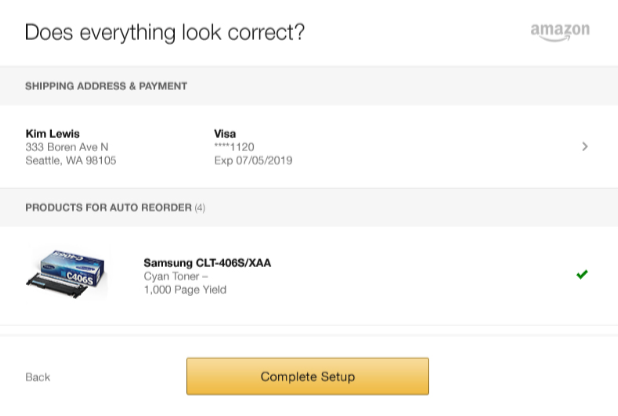The height and width of the screenshot is (416, 618).
Task: Click Seattle, WA 98105 address line
Action: 71,160
